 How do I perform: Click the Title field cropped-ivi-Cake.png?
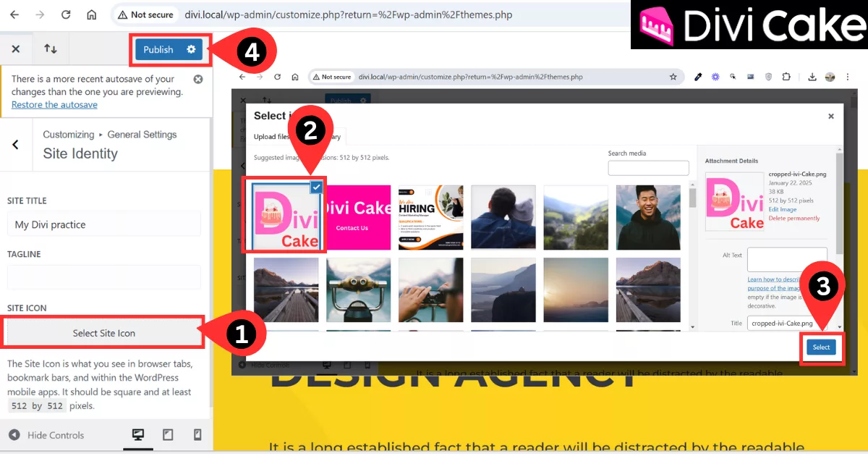coord(786,324)
